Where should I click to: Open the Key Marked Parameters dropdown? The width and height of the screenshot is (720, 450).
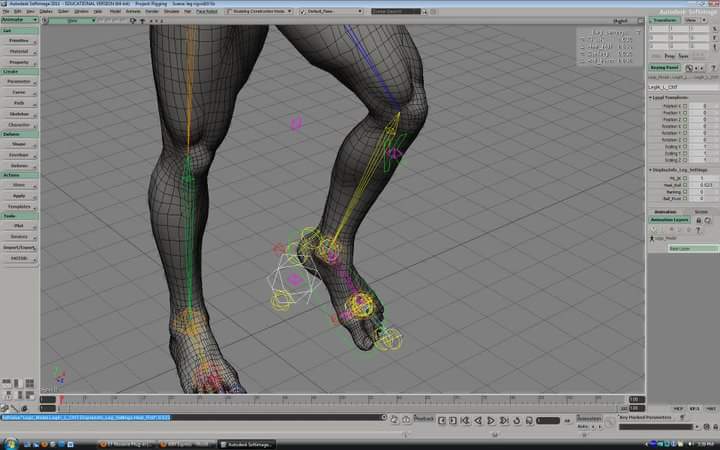(646, 417)
